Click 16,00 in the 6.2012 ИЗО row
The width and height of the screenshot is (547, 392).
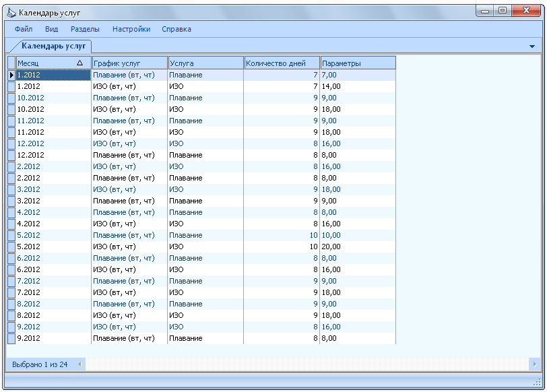(x=331, y=269)
